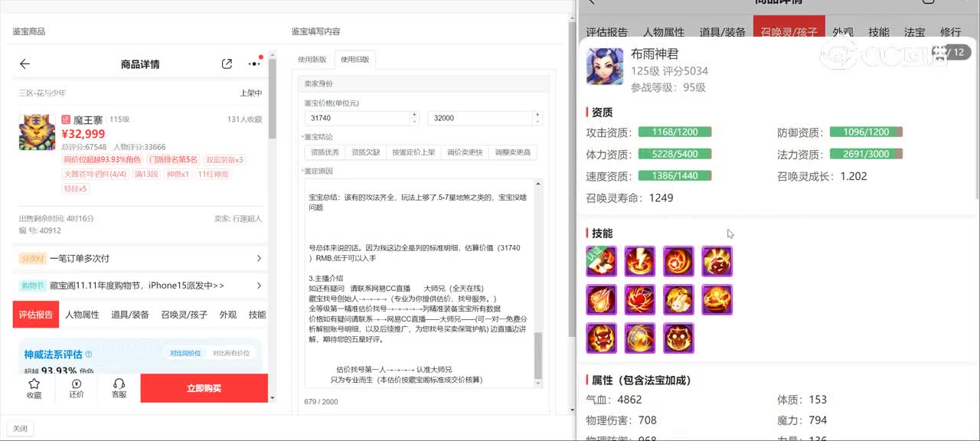Select the fourth skill icon in second row
The width and height of the screenshot is (980, 441).
(717, 299)
